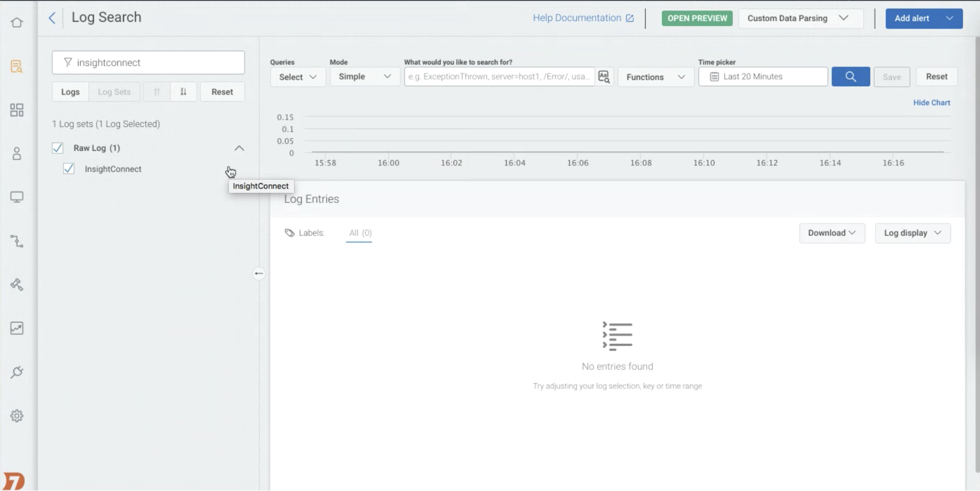Uncheck the Raw Log checkbox
Screen dimensions: 980x491
click(58, 148)
